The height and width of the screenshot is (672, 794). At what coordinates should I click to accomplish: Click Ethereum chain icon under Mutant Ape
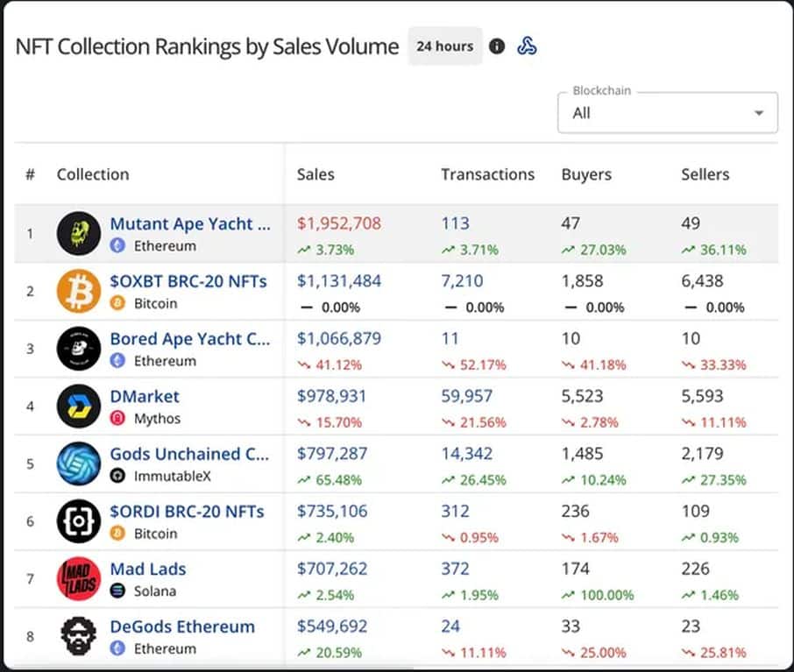click(x=117, y=245)
